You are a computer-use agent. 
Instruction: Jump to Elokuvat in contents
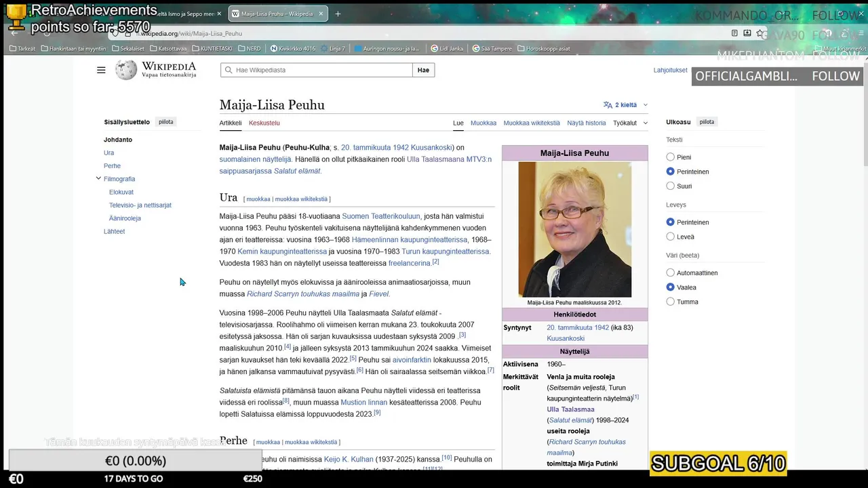pos(121,192)
